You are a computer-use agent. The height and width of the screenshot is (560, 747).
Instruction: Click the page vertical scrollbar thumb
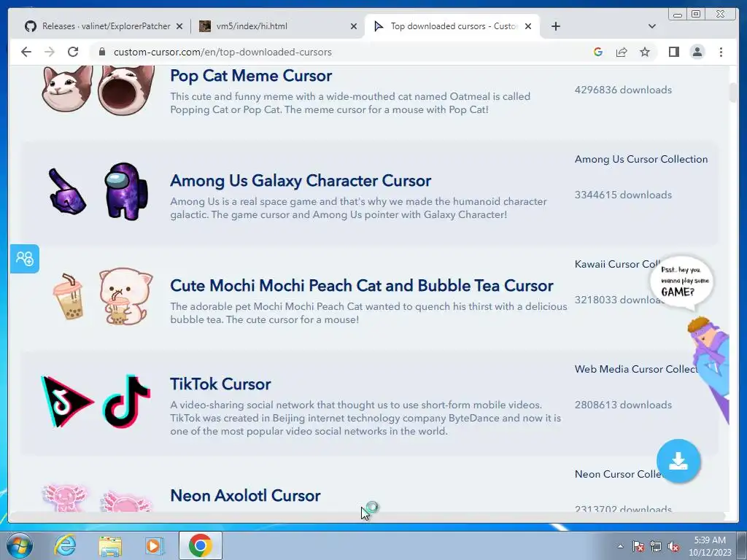click(733, 92)
